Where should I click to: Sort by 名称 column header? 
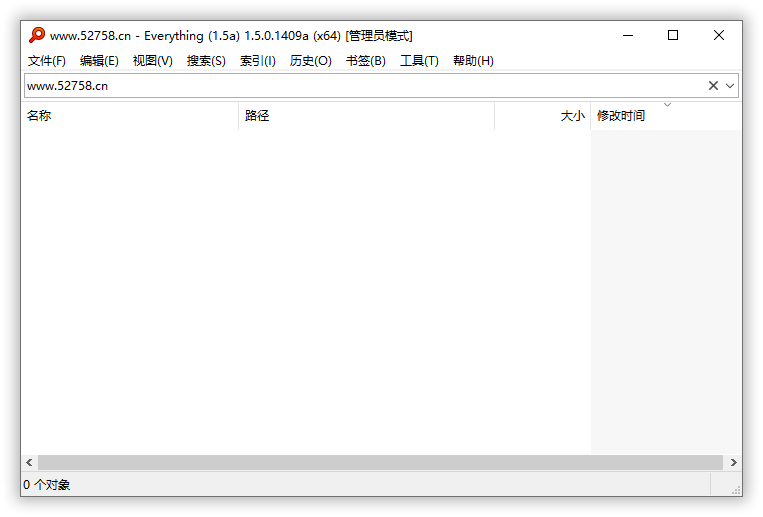click(x=130, y=116)
